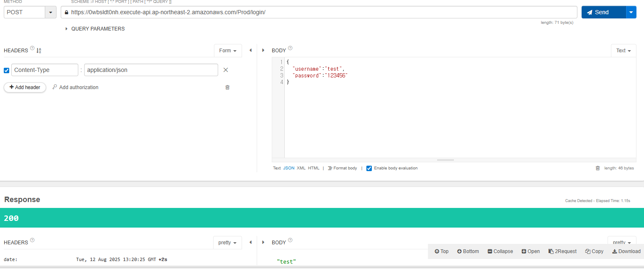Click the help icon beside response HEADERS
Screen dimensions: 644x269
point(32,240)
